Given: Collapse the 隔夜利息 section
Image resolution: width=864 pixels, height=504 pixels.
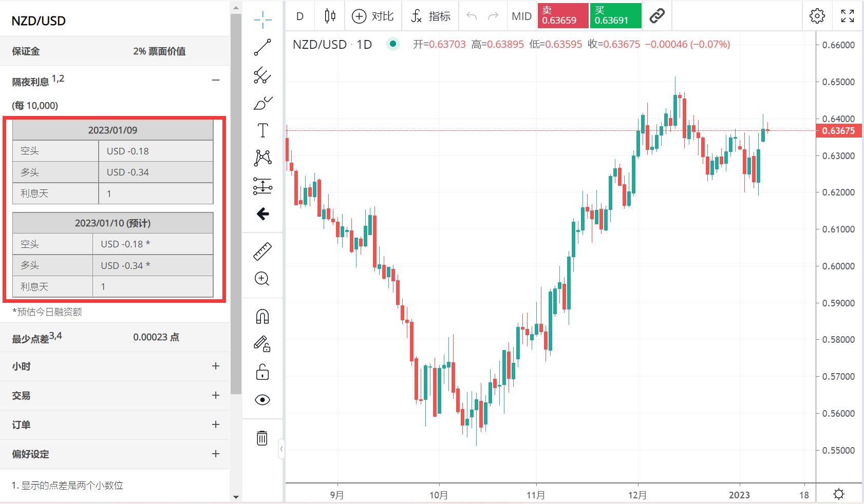Looking at the screenshot, I should 216,80.
